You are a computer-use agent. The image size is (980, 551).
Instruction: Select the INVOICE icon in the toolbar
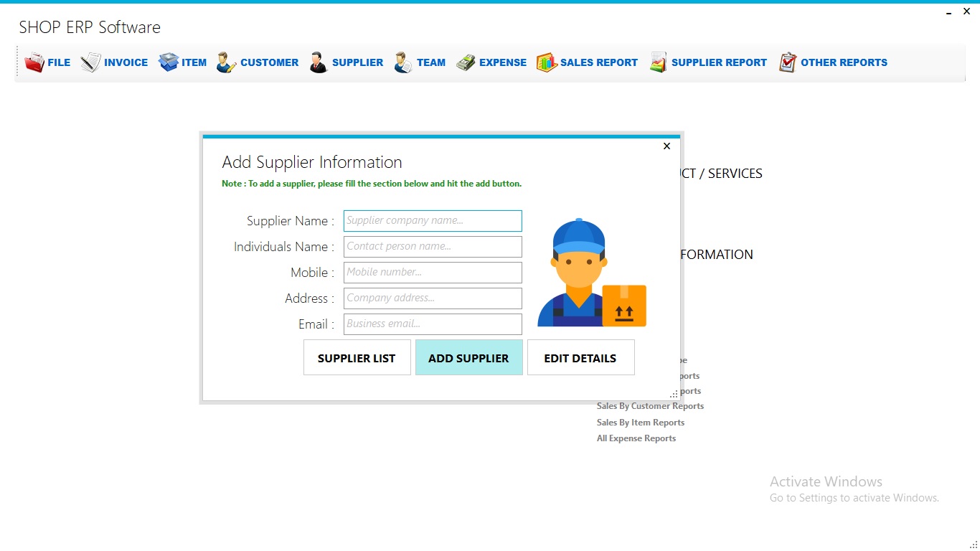pyautogui.click(x=90, y=62)
